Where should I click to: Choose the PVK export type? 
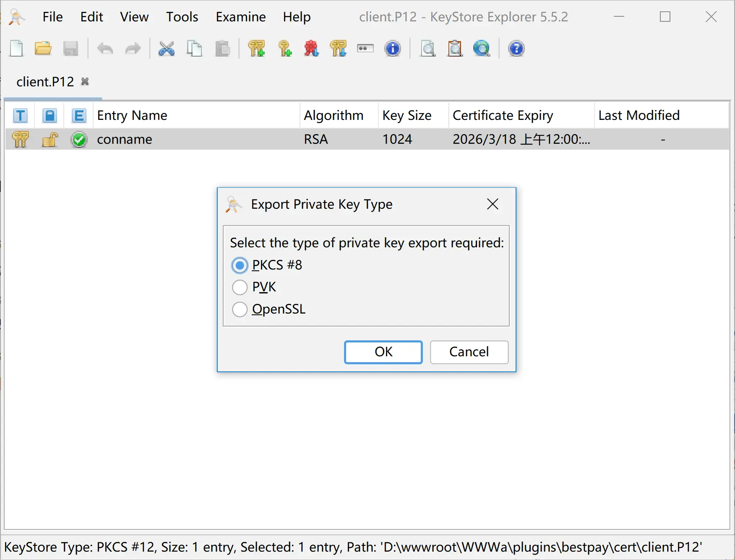click(x=240, y=288)
